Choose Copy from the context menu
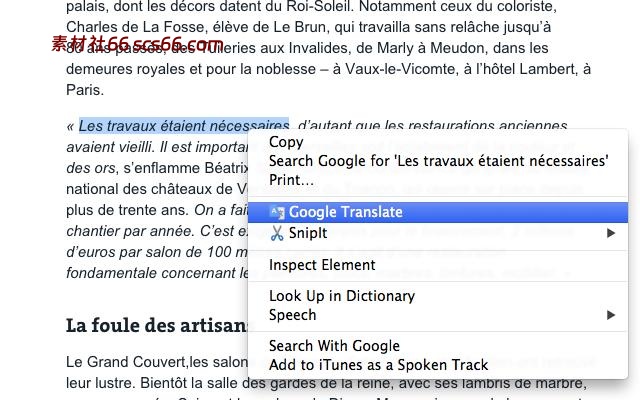 (286, 142)
